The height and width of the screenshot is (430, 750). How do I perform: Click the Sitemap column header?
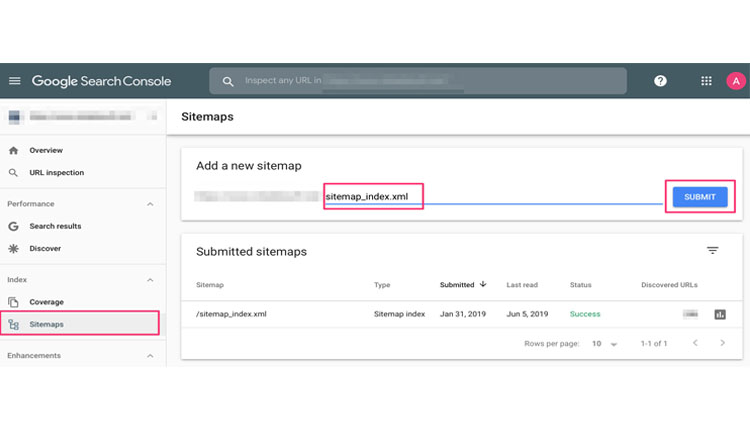[210, 285]
